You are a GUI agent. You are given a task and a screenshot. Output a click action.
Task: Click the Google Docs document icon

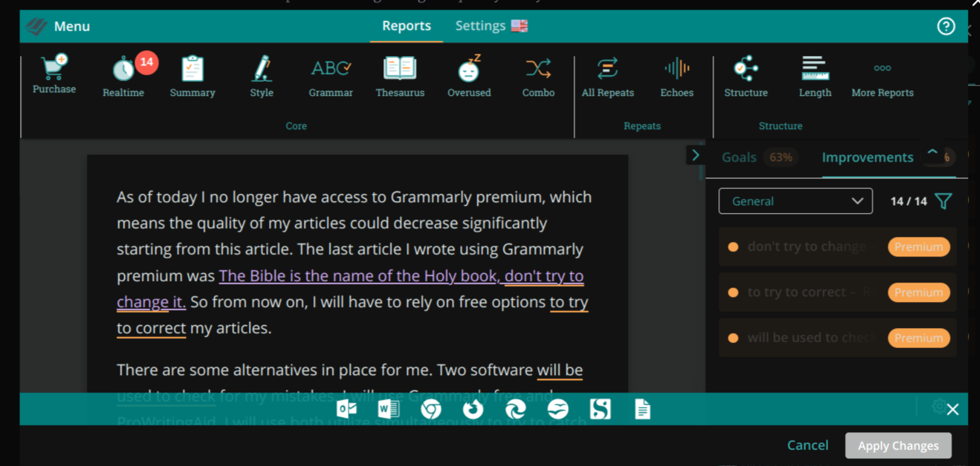(x=643, y=409)
